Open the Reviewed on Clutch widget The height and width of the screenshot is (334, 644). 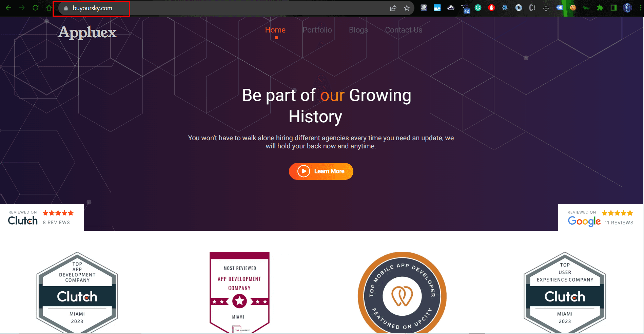pyautogui.click(x=42, y=217)
